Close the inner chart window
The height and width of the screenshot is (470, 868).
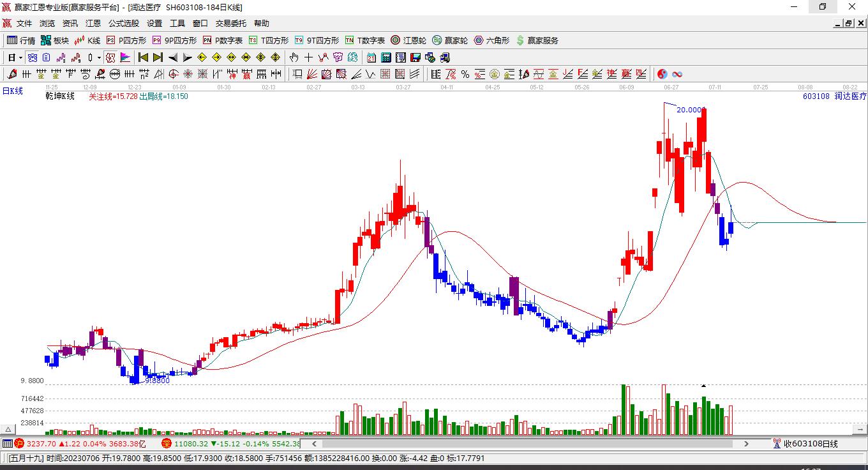tap(860, 24)
